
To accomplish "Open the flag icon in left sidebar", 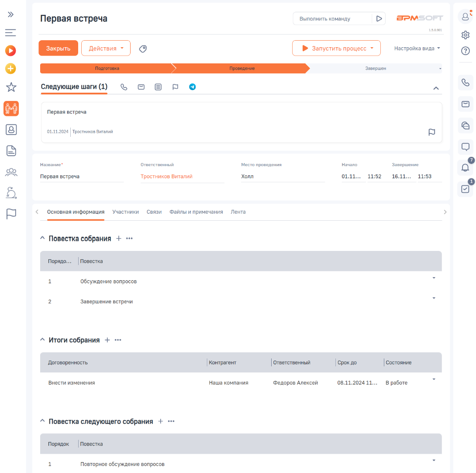I will (x=11, y=214).
